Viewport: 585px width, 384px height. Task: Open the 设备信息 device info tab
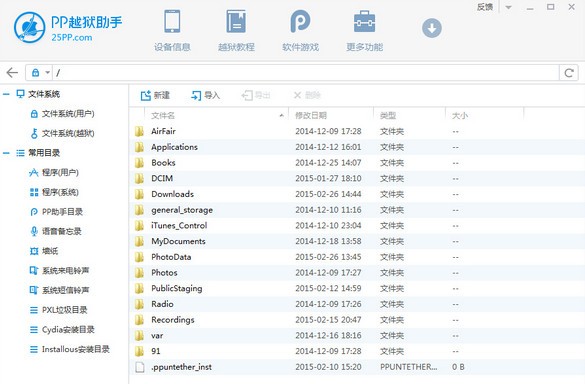pyautogui.click(x=172, y=31)
